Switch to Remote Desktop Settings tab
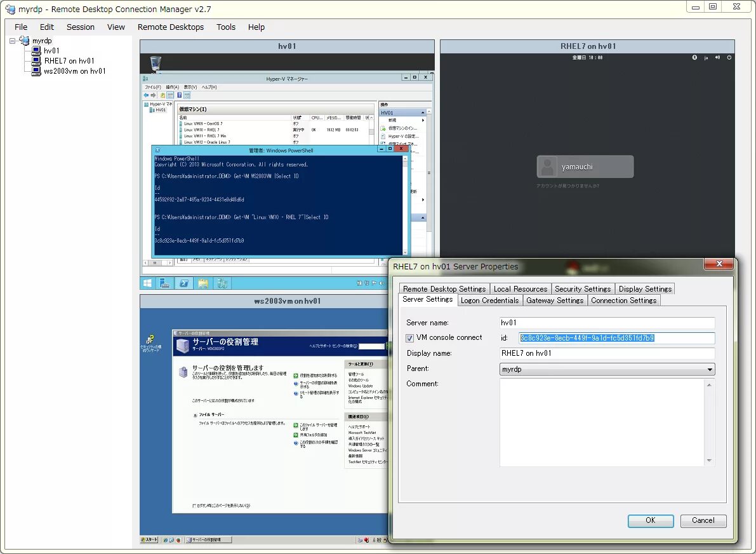The width and height of the screenshot is (756, 554). click(444, 288)
